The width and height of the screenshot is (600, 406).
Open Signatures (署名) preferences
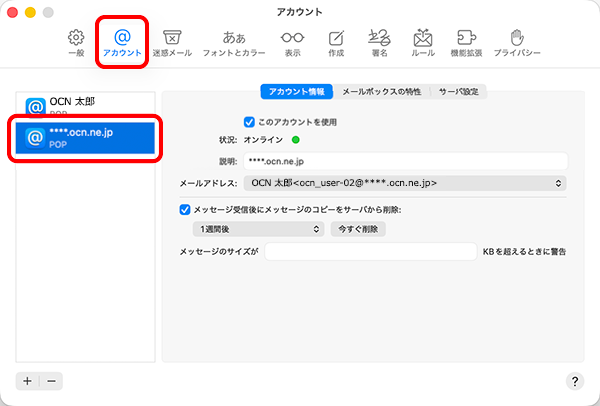[x=379, y=41]
